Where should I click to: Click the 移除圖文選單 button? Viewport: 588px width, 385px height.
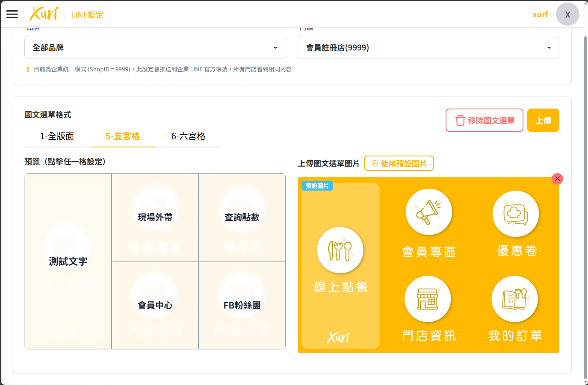(x=485, y=120)
